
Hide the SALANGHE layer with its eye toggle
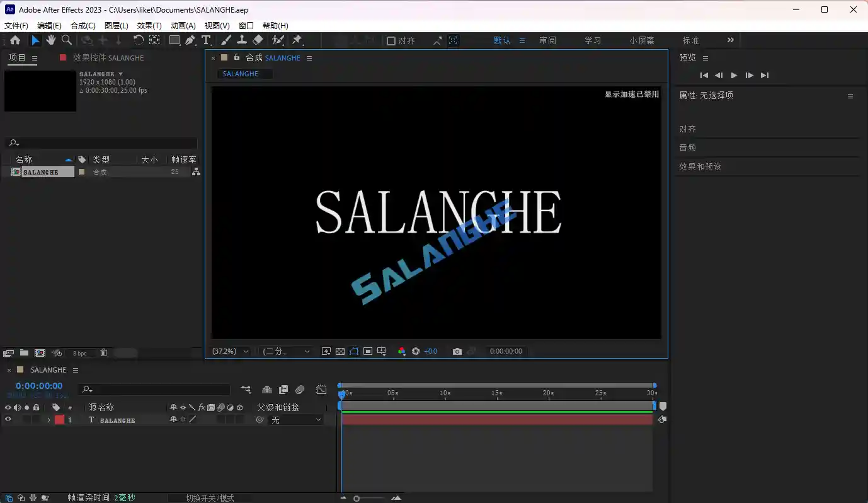[8, 420]
